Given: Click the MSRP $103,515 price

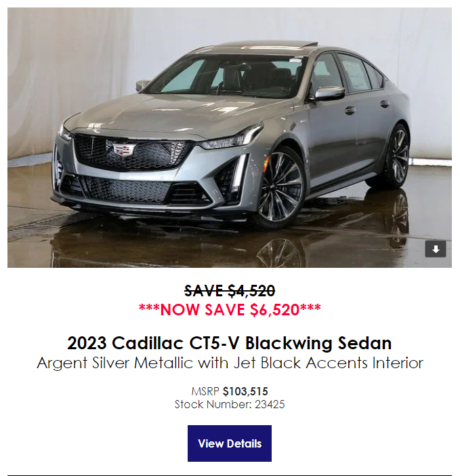Looking at the screenshot, I should click(230, 391).
